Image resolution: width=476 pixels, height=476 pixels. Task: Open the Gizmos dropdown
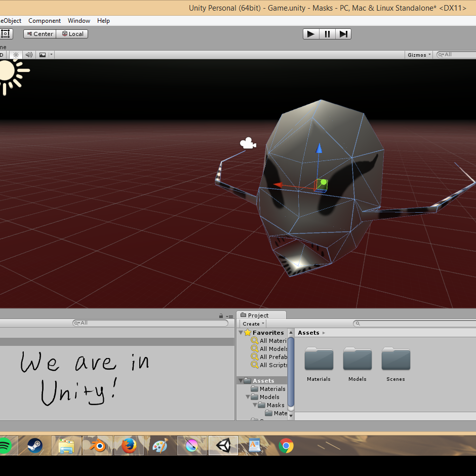(x=419, y=55)
